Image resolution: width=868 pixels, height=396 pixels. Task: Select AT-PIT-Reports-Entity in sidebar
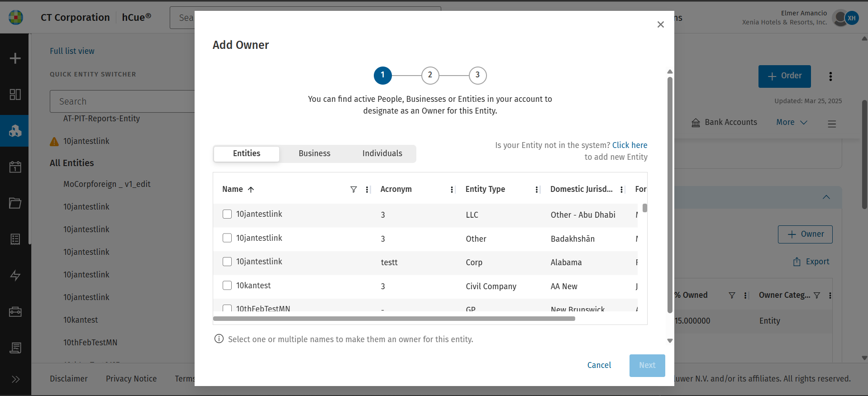pos(101,119)
